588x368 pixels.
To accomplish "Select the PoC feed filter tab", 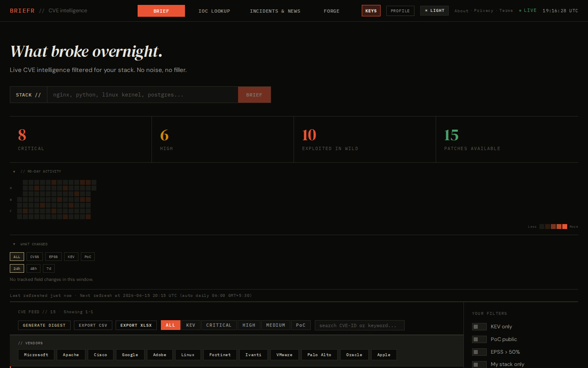I will [301, 325].
